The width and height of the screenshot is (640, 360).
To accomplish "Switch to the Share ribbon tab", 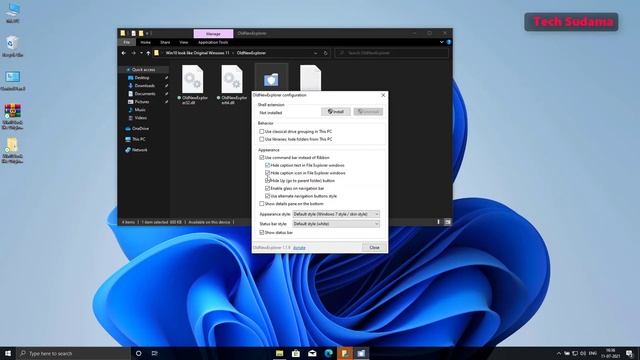I will tap(165, 42).
